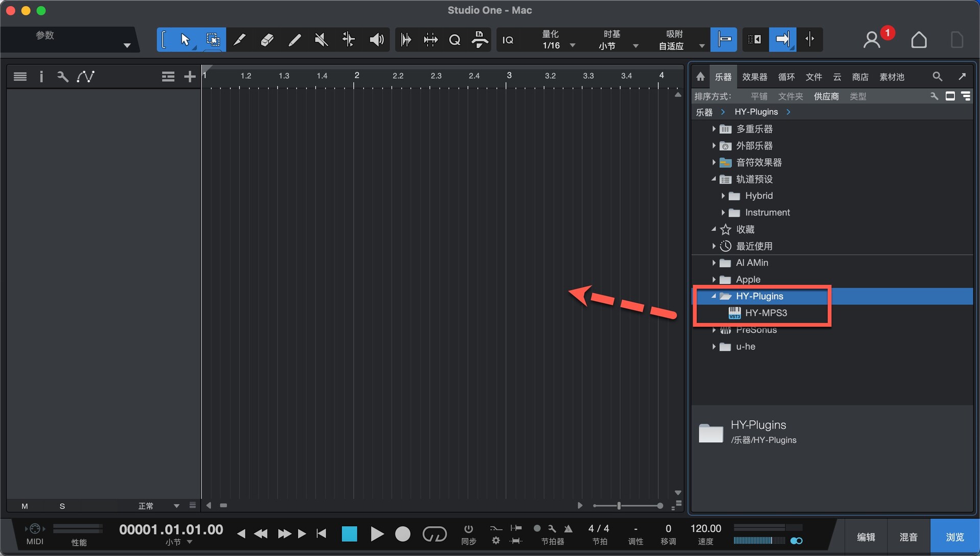The image size is (980, 556).
Task: Open the 循环 tab in browser
Action: [x=786, y=77]
